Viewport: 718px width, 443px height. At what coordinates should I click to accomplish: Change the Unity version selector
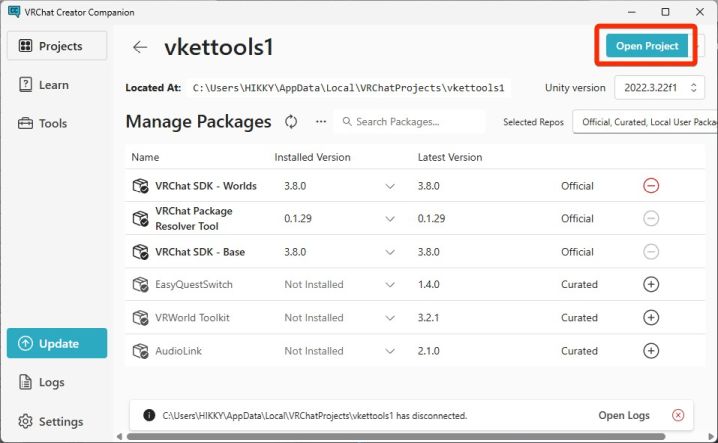659,87
